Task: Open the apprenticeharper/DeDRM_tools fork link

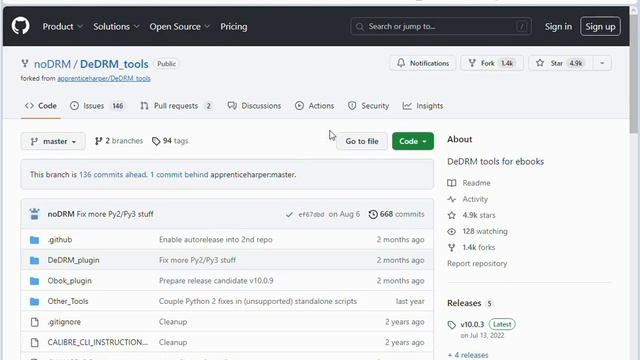Action: (x=104, y=78)
